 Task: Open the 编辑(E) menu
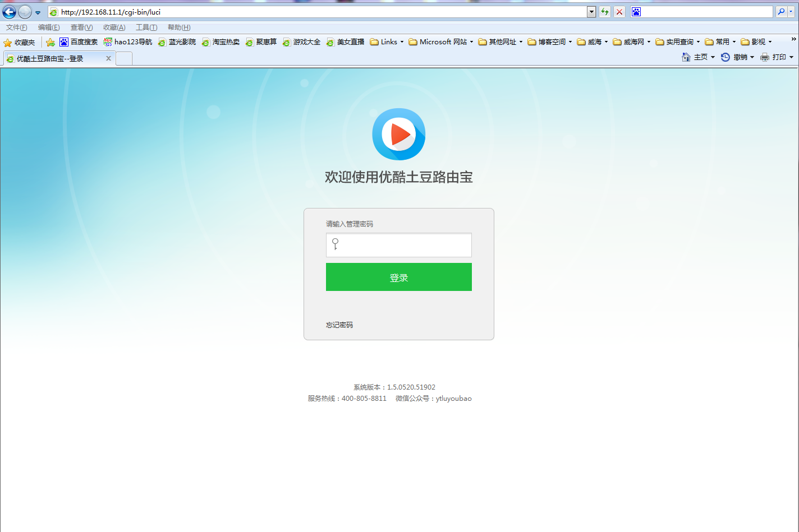49,27
